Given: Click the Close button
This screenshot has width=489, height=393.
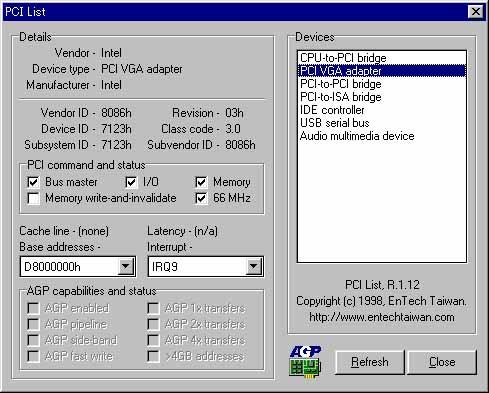Looking at the screenshot, I should (x=442, y=362).
